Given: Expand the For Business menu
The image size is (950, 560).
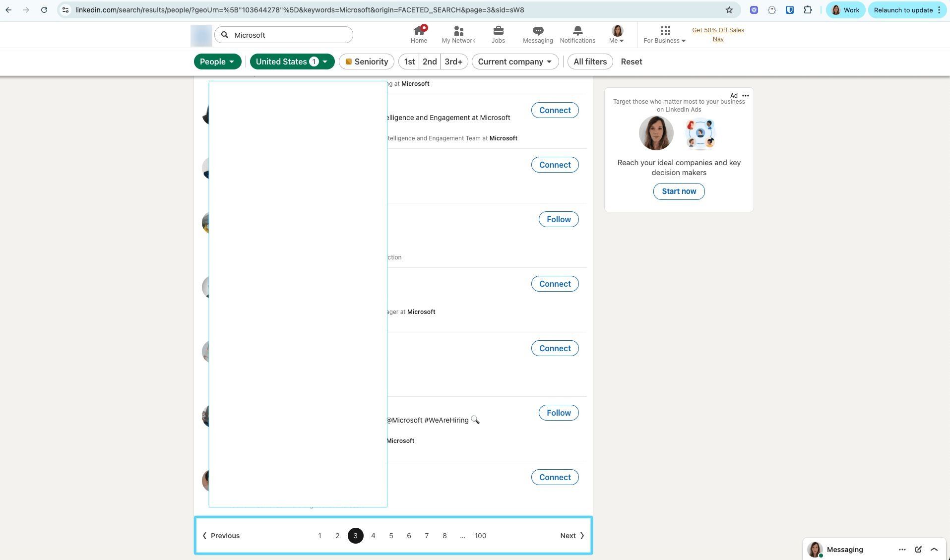Looking at the screenshot, I should tap(665, 35).
